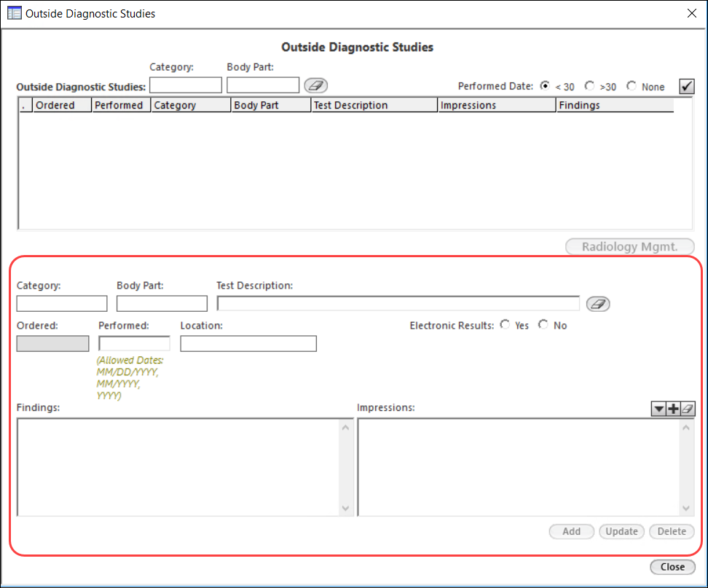Viewport: 708px width, 588px height.
Task: Click the Impressions scrollbar up arrow
Action: click(x=686, y=427)
